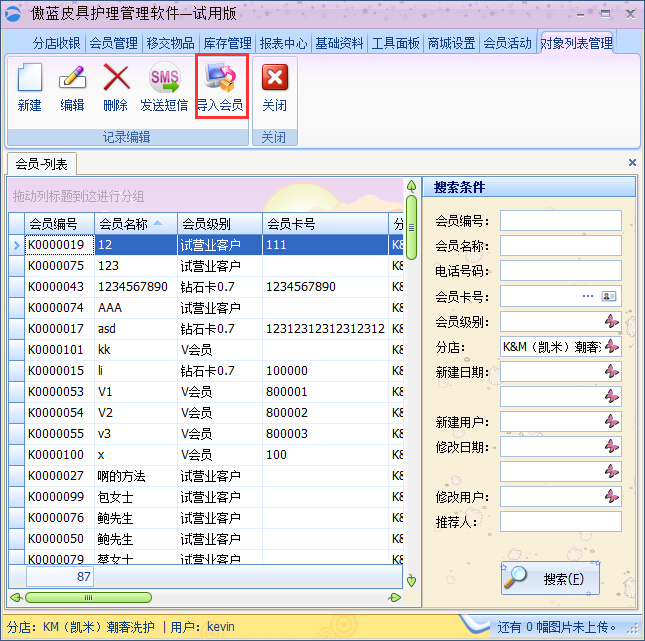This screenshot has width=645, height=641.
Task: Open the 修改用户 dropdown
Action: point(611,496)
